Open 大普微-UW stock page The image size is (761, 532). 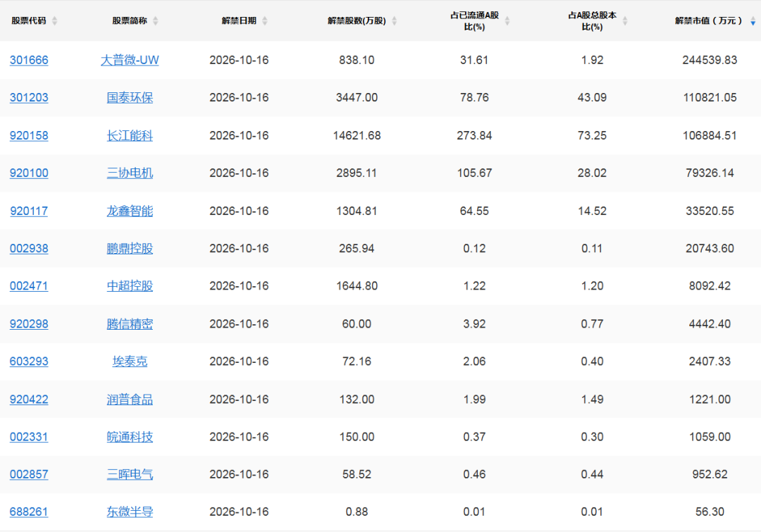130,60
